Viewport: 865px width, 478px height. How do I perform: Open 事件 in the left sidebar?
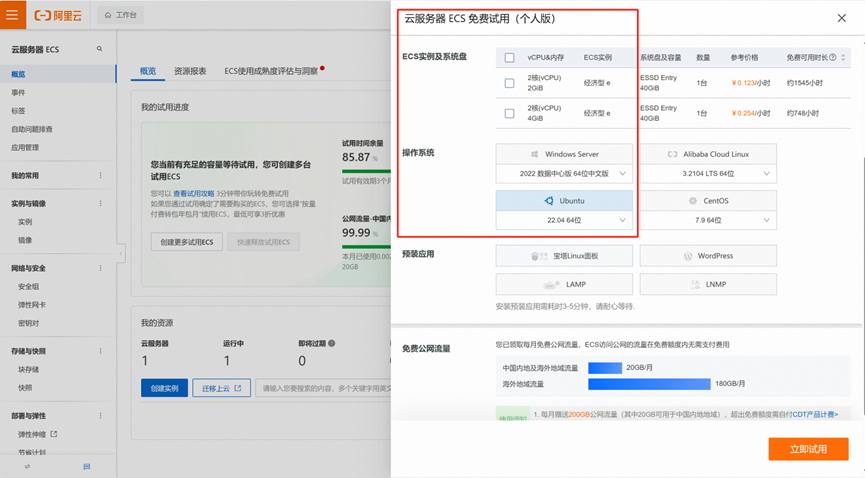(x=18, y=92)
